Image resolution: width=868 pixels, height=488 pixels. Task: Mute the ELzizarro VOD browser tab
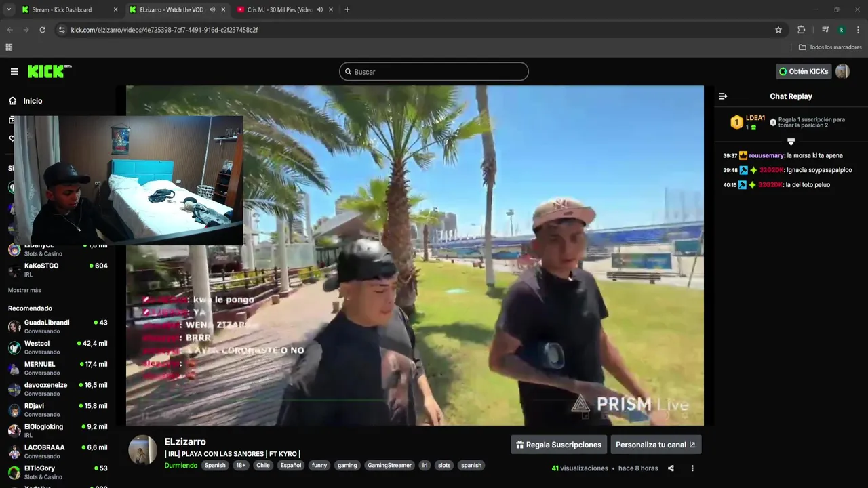tap(212, 9)
